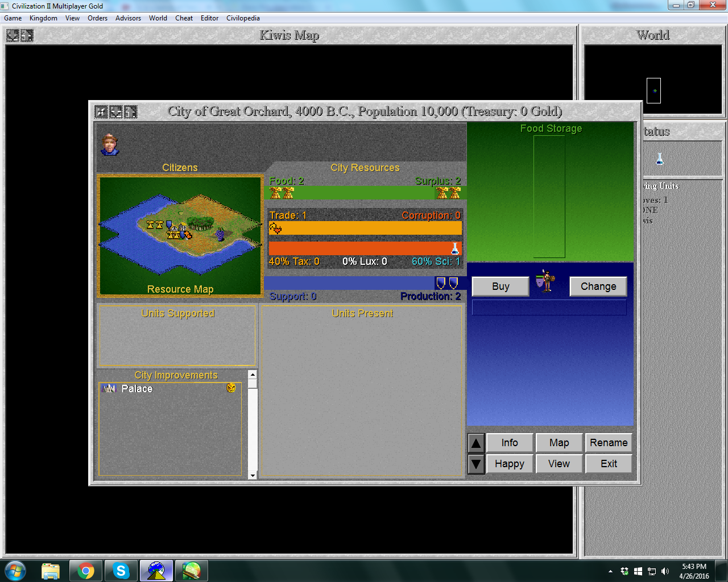
Task: Click the citizen face icon
Action: pos(110,144)
